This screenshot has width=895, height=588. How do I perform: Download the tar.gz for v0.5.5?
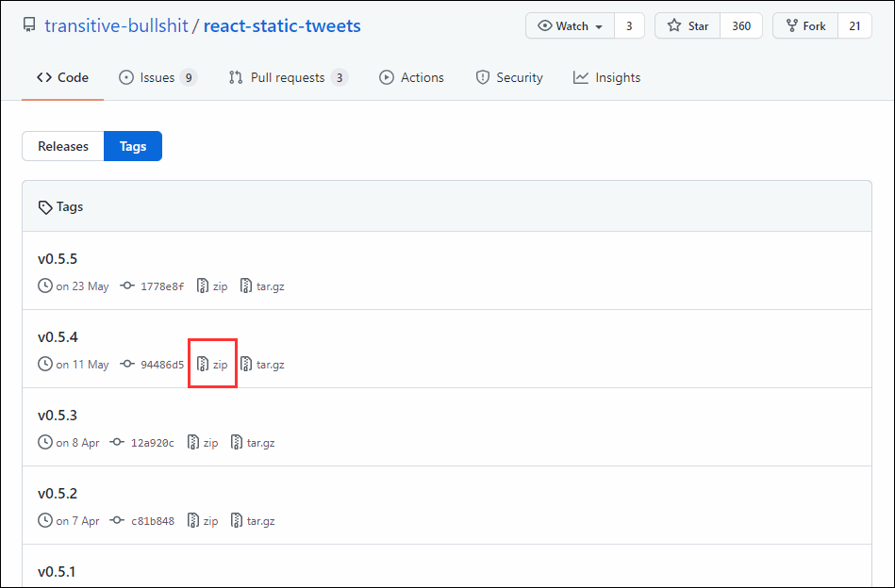262,286
